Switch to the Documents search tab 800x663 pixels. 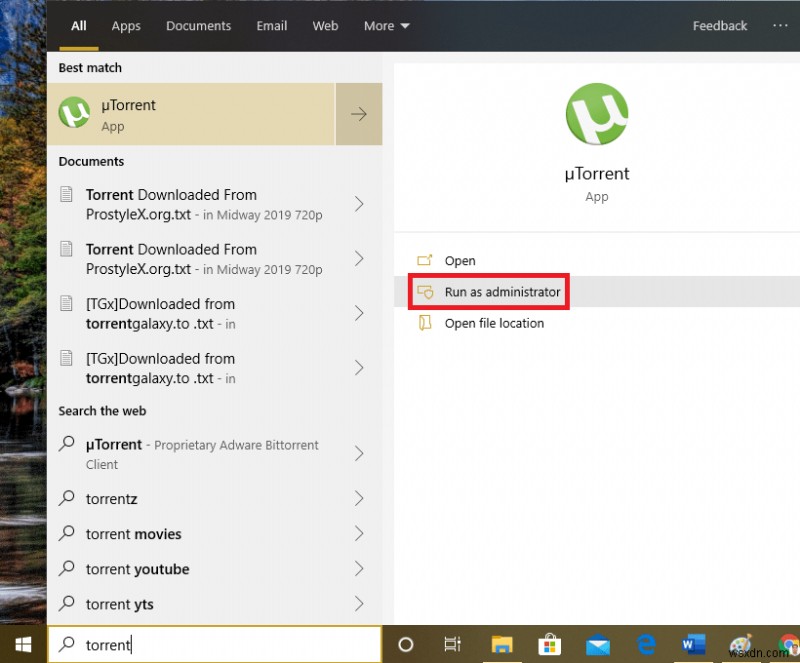[198, 26]
